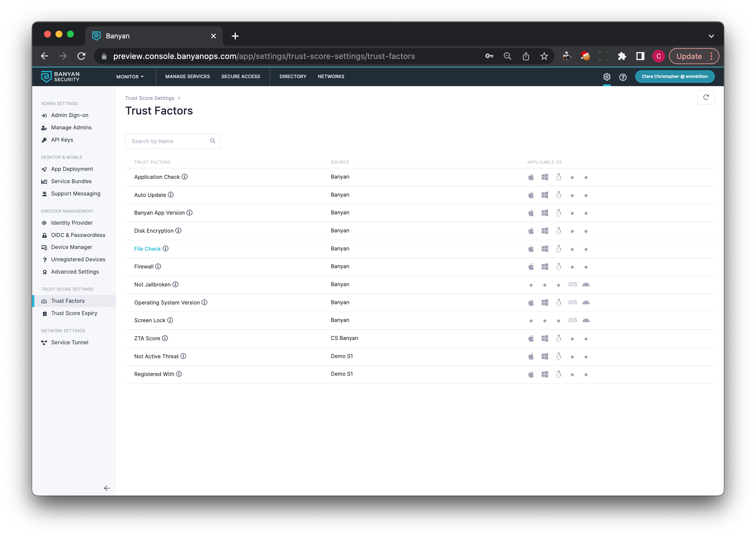Open the browser extensions puzzle icon
Image resolution: width=756 pixels, height=538 pixels.
coord(622,56)
